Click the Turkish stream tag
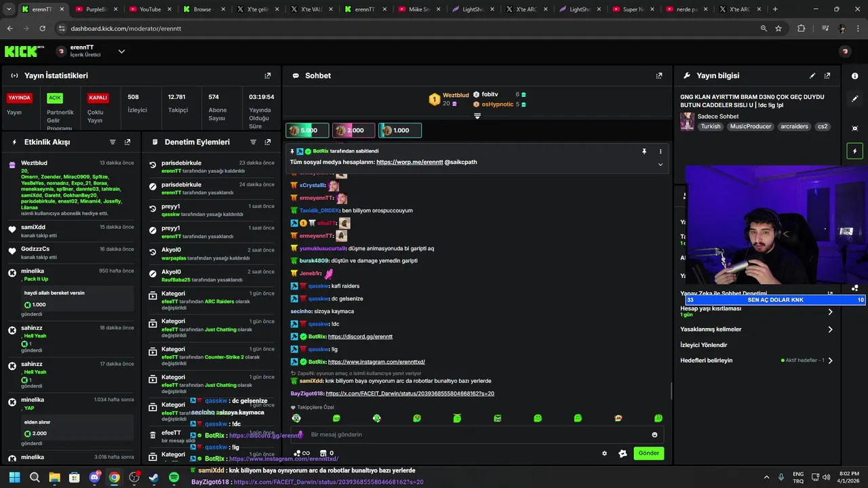Screen dimensions: 868x488 (x=711, y=127)
